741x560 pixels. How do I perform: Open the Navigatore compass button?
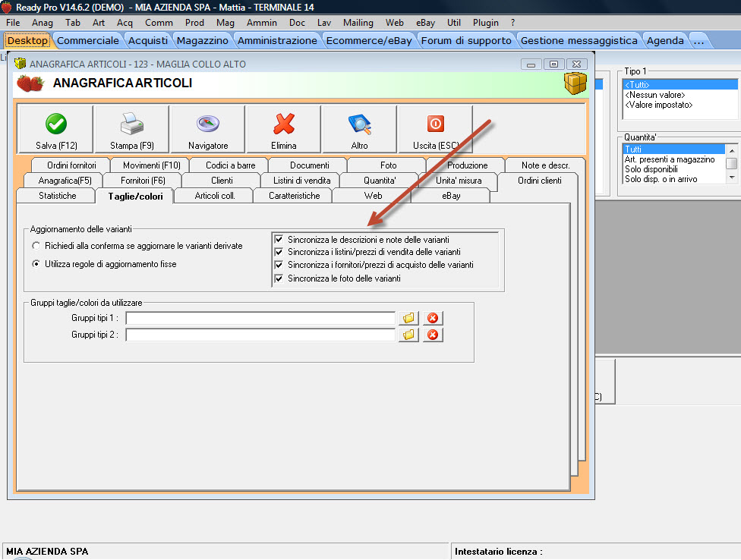pos(208,130)
